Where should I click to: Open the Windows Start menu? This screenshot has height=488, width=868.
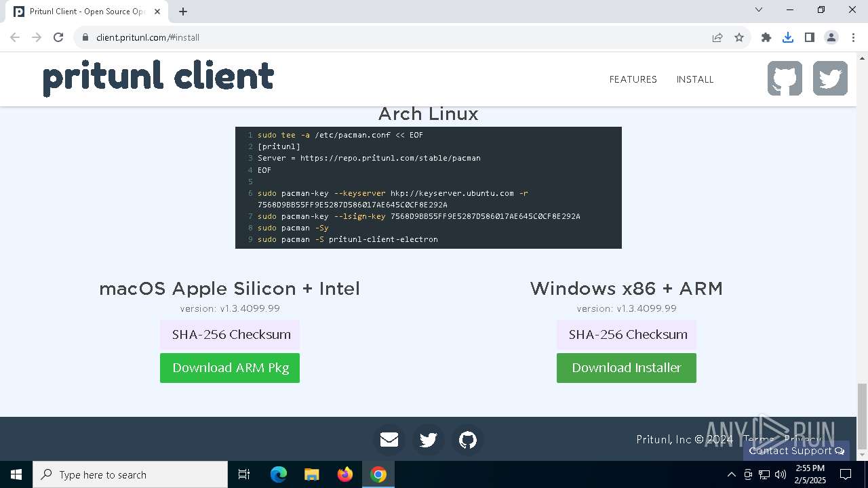click(16, 474)
